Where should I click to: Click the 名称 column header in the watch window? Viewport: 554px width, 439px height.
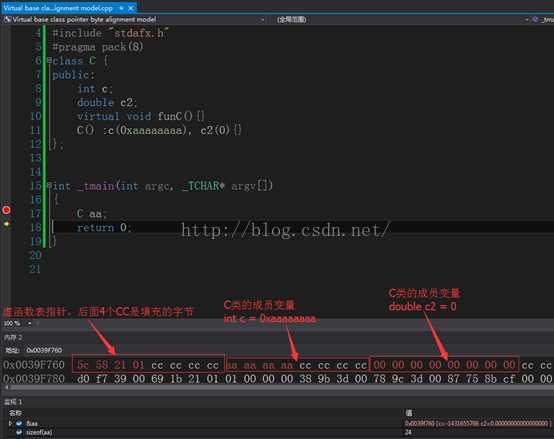(x=15, y=413)
